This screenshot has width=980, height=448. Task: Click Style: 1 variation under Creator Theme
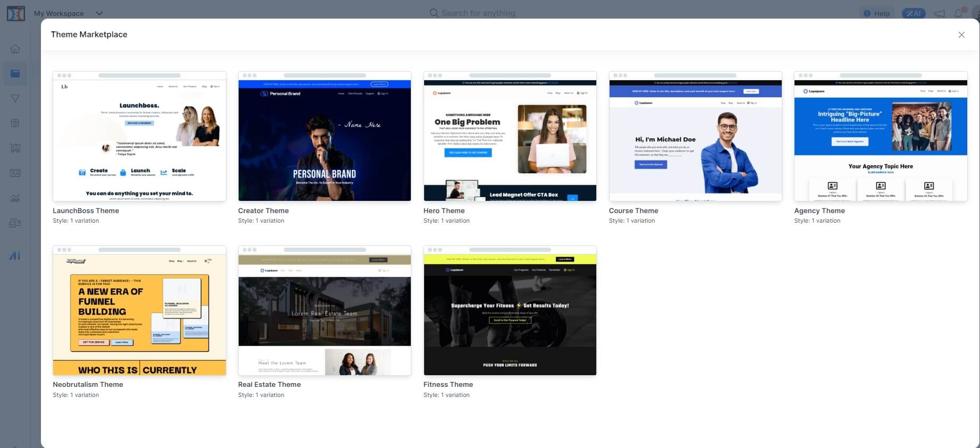pyautogui.click(x=261, y=221)
